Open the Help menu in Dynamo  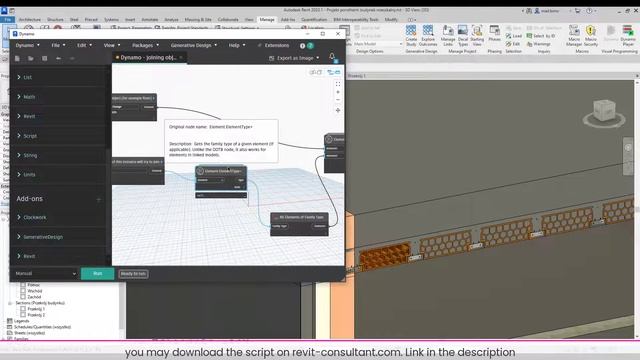click(x=236, y=45)
